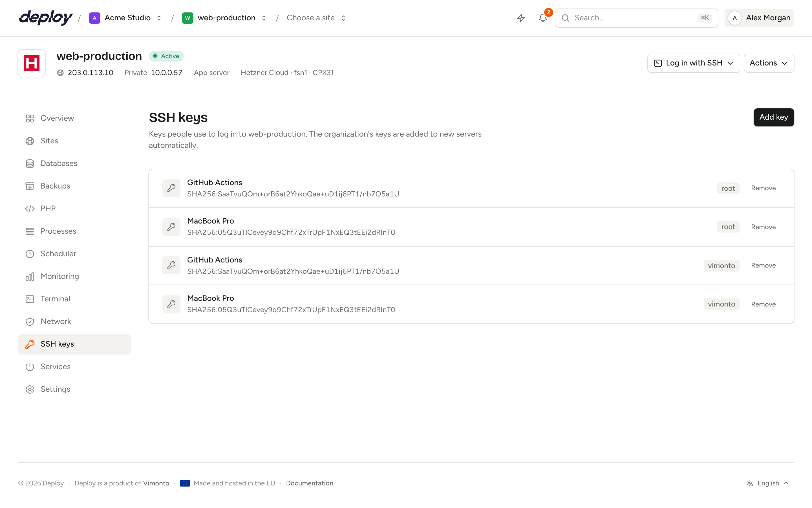
Task: Open the English language selector
Action: pyautogui.click(x=768, y=483)
